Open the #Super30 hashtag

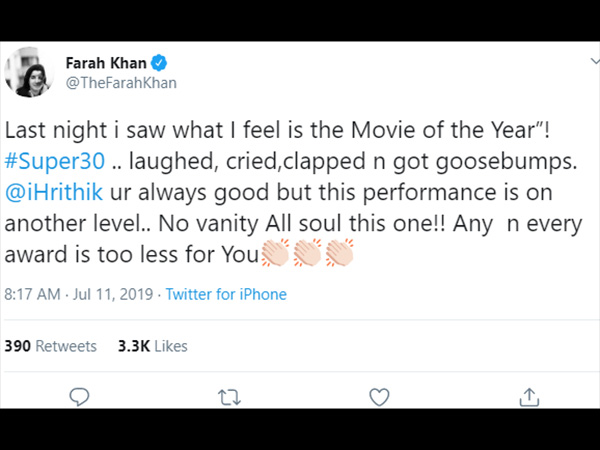54,161
